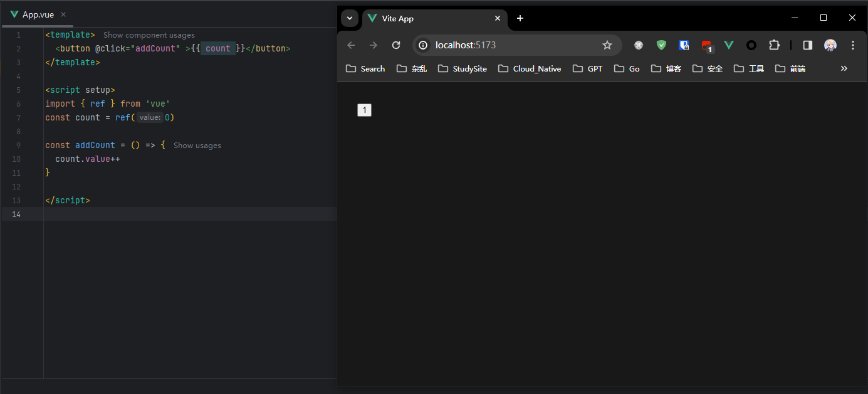Click the closing '</template>' tag
The image size is (868, 394).
73,62
